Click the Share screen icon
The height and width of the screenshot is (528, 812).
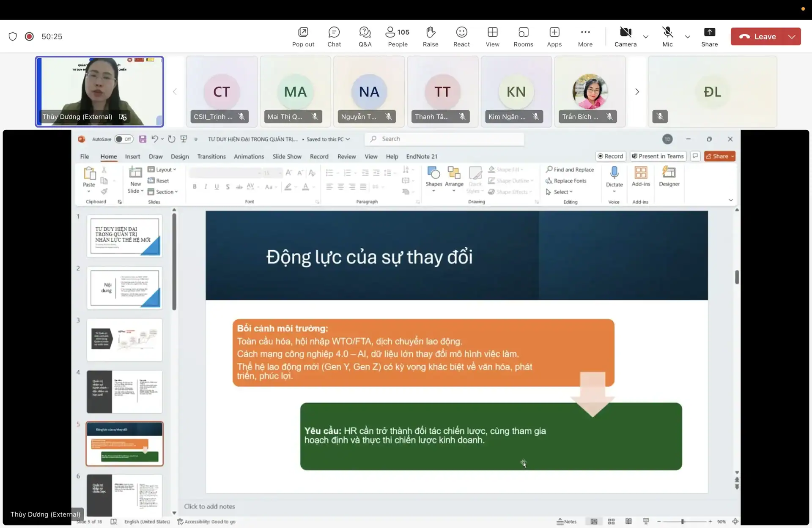pyautogui.click(x=709, y=37)
